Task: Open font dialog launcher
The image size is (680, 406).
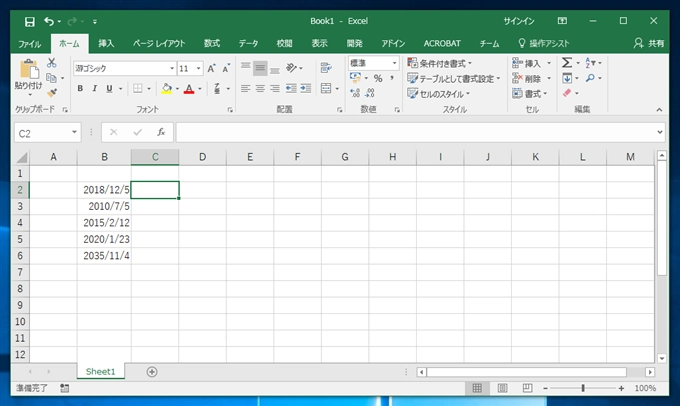Action: [230, 110]
